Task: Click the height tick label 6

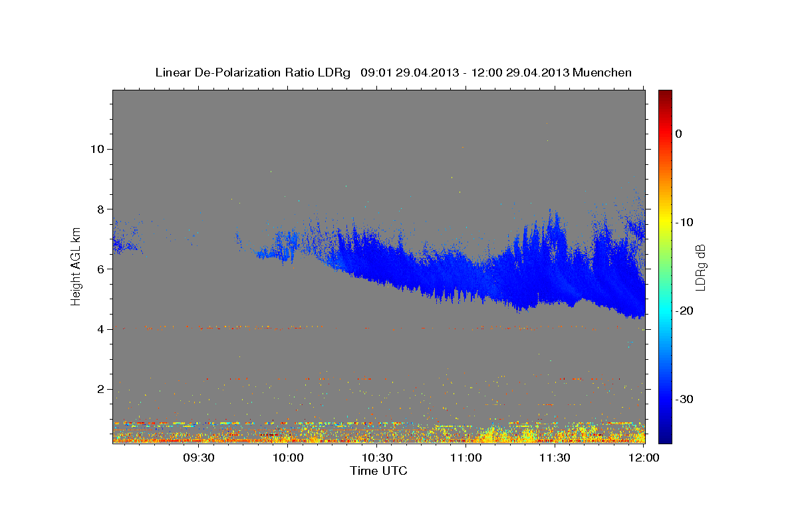Action: [102, 269]
